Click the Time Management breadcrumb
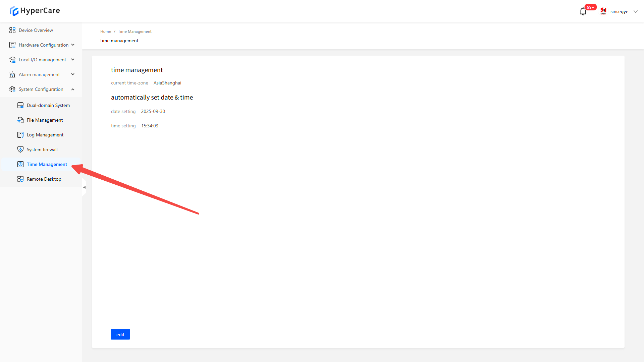The width and height of the screenshot is (644, 362). coord(135,32)
